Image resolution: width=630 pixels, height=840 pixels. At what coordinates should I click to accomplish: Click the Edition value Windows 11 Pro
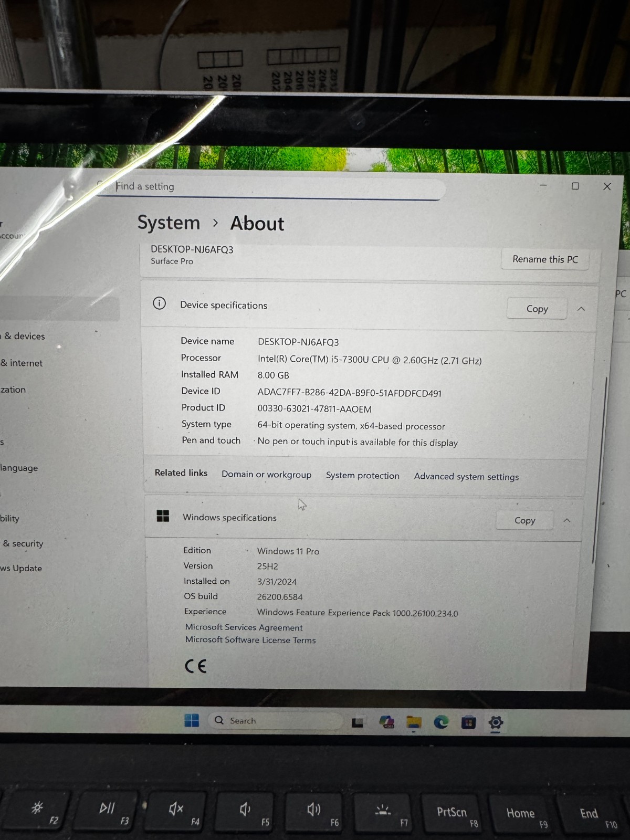click(288, 551)
